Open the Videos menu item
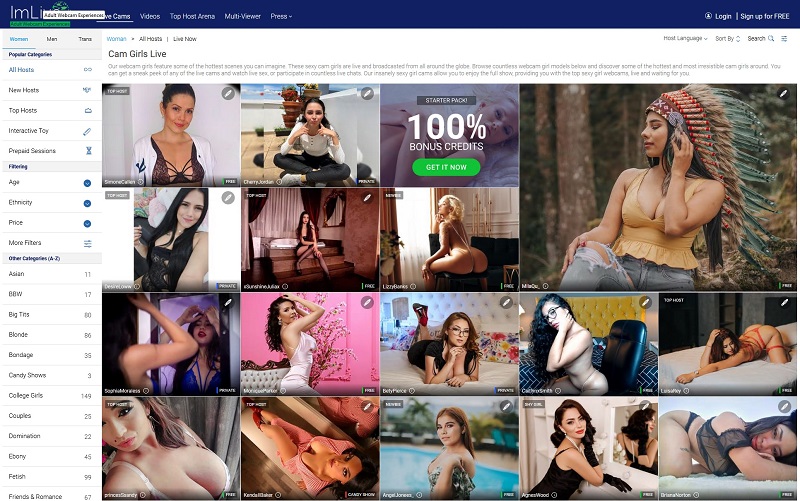The height and width of the screenshot is (501, 800). click(150, 16)
